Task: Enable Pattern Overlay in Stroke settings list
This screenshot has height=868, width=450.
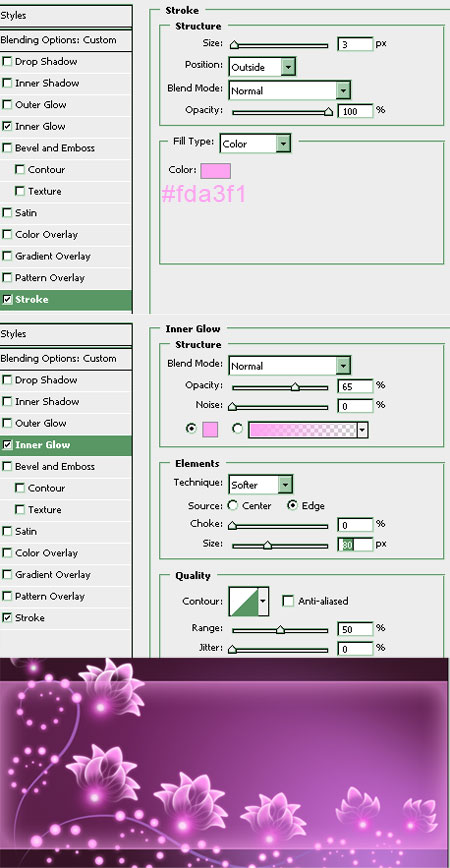Action: (7, 277)
